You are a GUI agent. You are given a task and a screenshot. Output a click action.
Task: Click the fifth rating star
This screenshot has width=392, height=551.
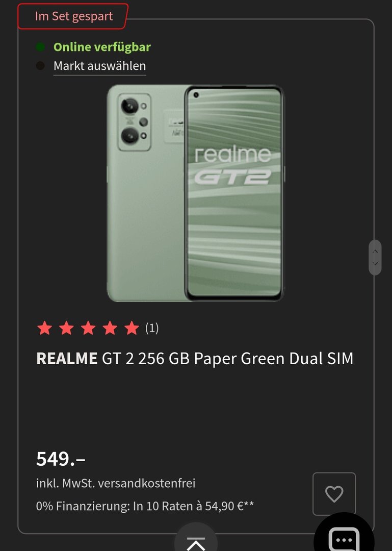(132, 328)
